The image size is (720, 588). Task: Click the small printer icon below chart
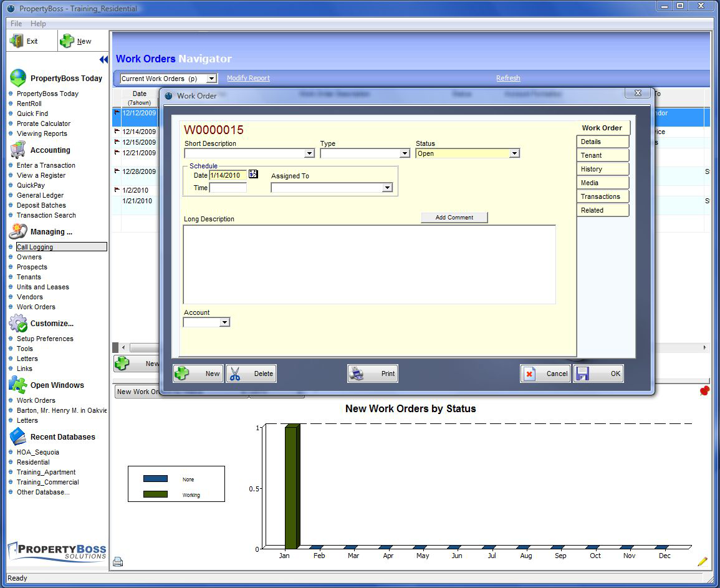pyautogui.click(x=118, y=561)
